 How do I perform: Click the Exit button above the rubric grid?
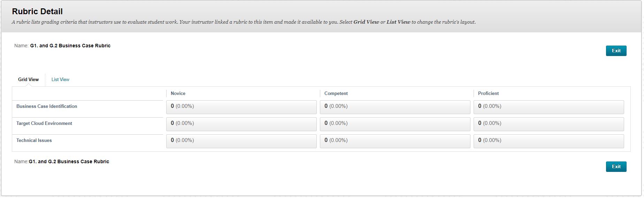pyautogui.click(x=616, y=51)
